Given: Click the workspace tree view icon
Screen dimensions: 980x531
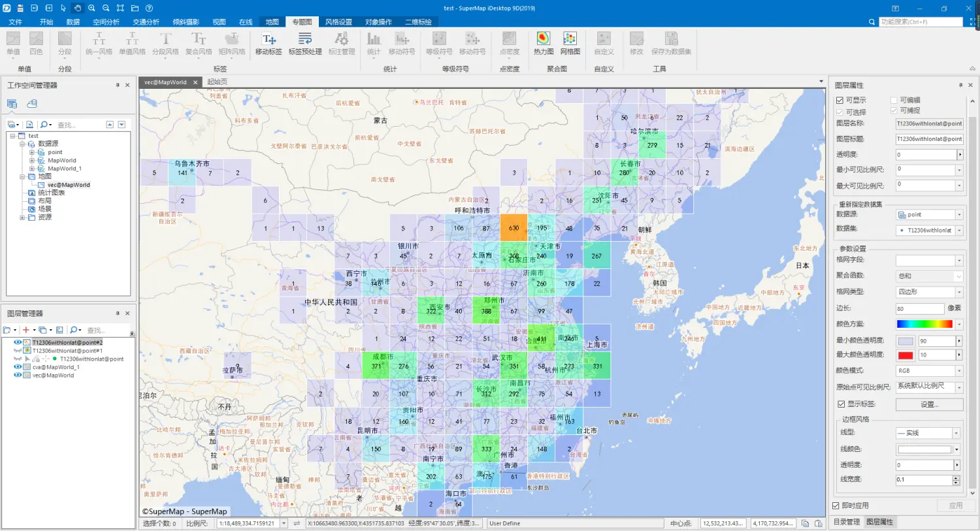Looking at the screenshot, I should [x=12, y=104].
